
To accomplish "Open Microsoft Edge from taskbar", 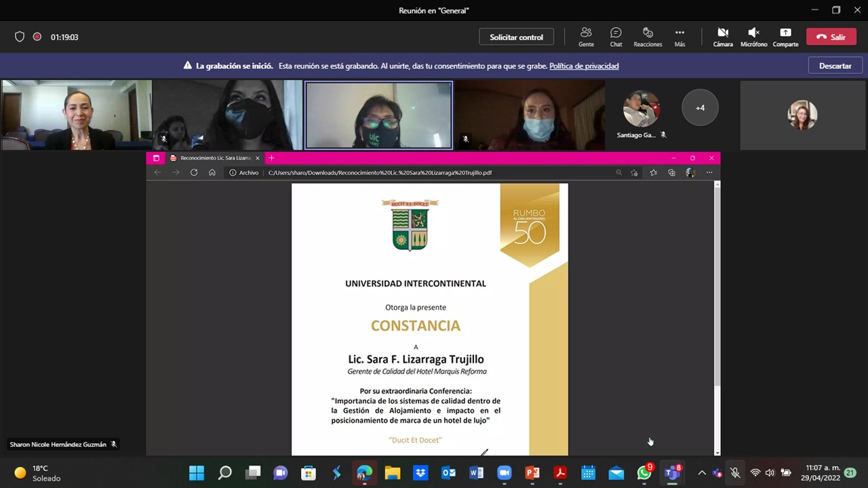I will point(364,472).
